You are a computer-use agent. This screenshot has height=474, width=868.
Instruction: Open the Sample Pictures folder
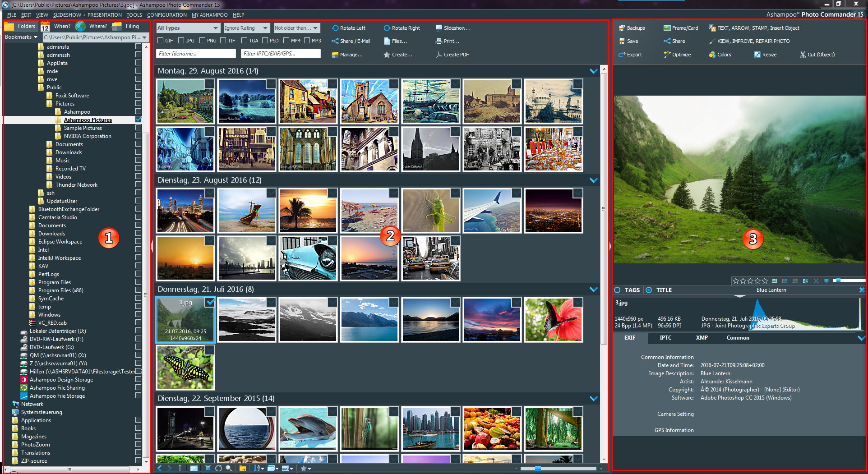[83, 128]
